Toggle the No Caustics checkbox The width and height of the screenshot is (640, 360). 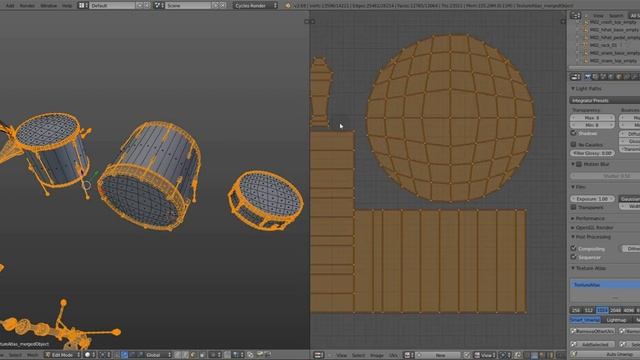coord(573,144)
